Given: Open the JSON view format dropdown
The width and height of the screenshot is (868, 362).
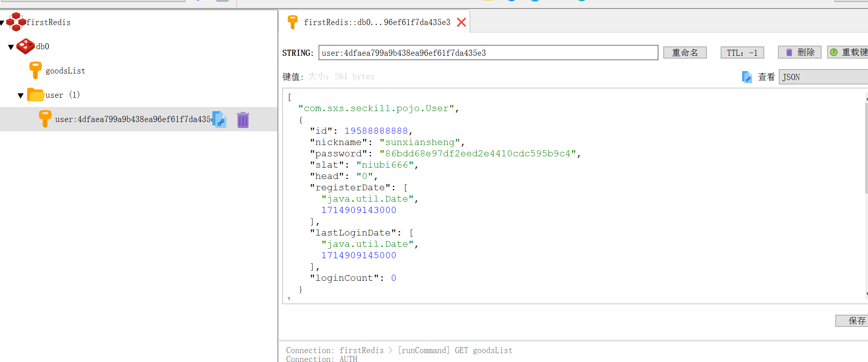Looking at the screenshot, I should [x=823, y=77].
